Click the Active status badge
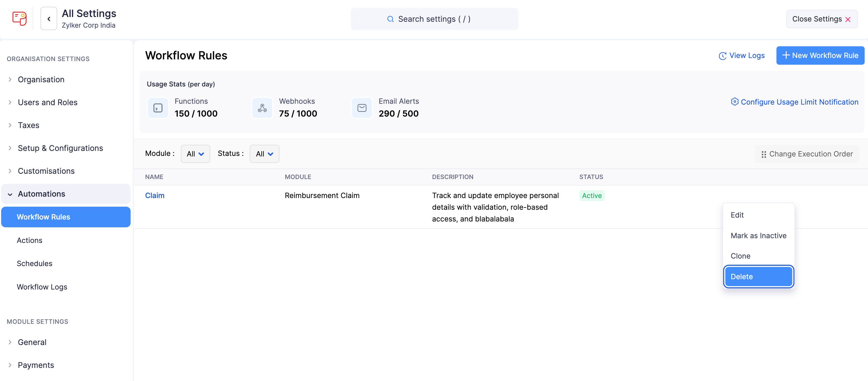 592,196
